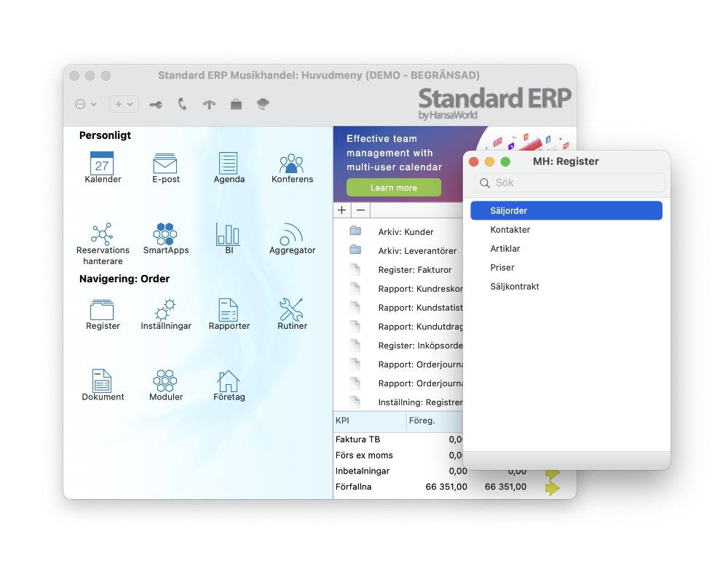Image resolution: width=728 pixels, height=582 pixels.
Task: Click the yellow arrow in the Förfallna row
Action: (552, 487)
